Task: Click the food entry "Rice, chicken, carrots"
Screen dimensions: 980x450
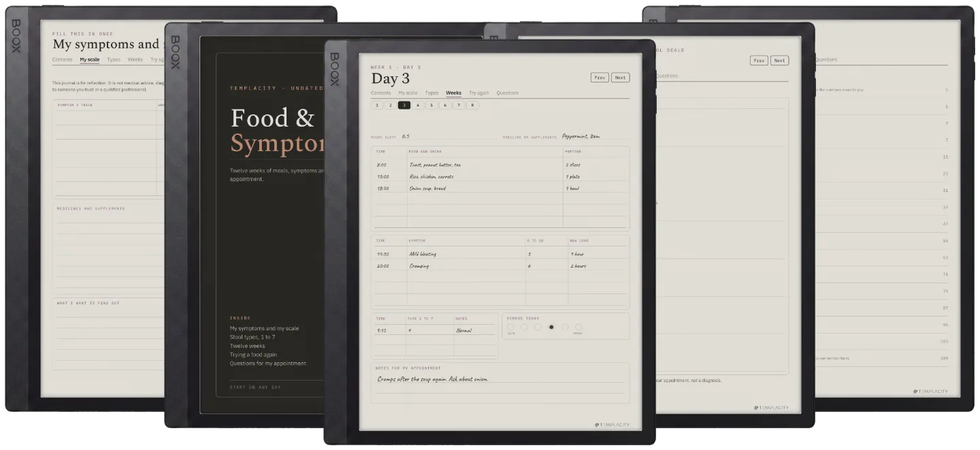Action: [x=431, y=176]
